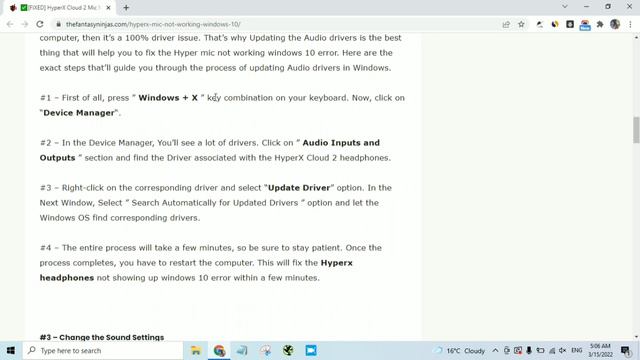This screenshot has width=640, height=360.
Task: Open the 5:06 AM clock and date
Action: pyautogui.click(x=600, y=351)
